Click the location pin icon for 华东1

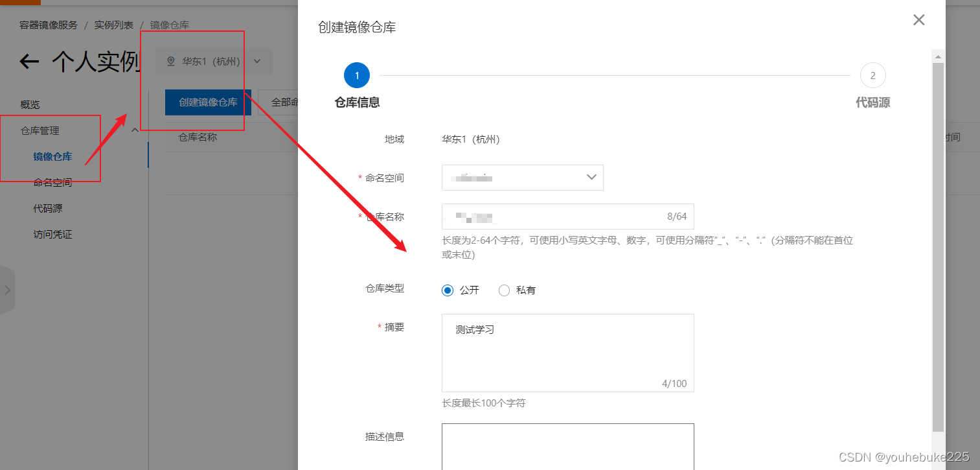[x=171, y=62]
